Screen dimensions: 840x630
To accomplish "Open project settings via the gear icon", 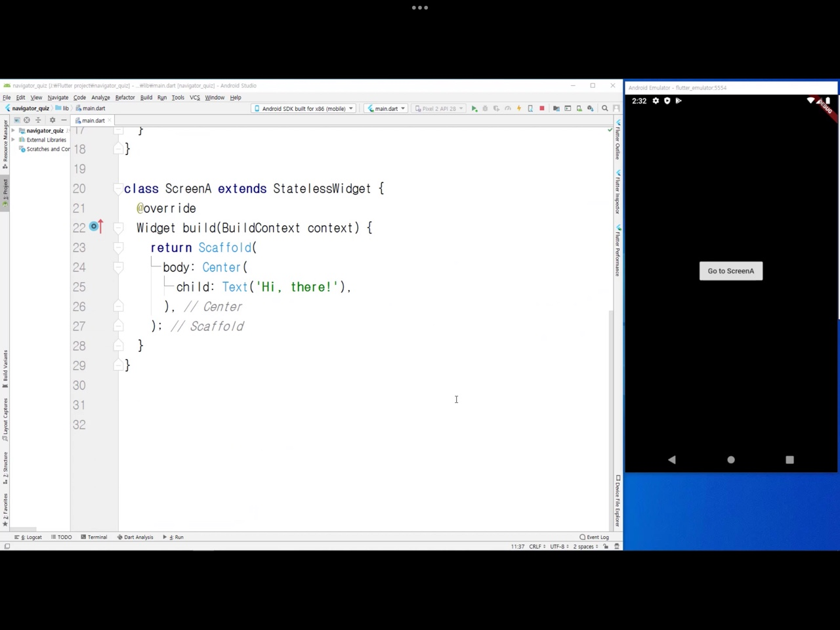I will [x=52, y=121].
